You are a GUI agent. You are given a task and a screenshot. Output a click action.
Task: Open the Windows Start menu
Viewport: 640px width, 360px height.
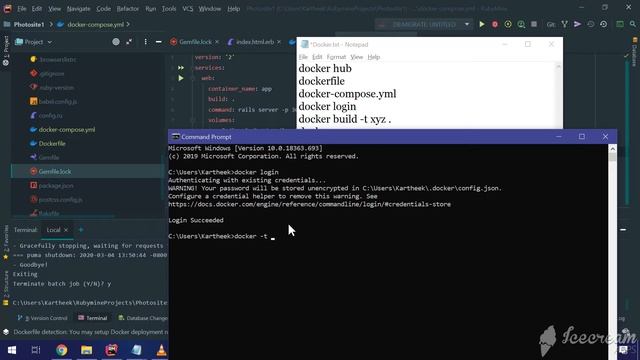pyautogui.click(x=12, y=350)
